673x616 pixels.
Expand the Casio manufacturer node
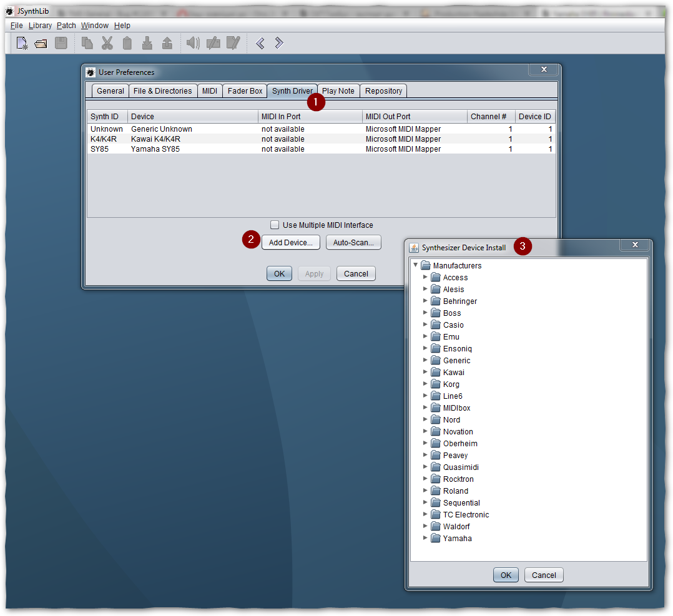click(425, 325)
